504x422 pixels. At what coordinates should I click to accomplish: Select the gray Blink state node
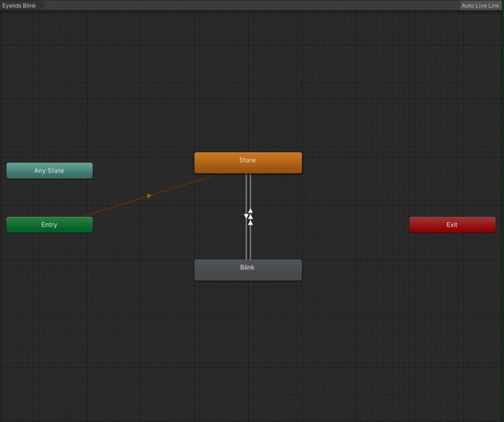pos(248,270)
